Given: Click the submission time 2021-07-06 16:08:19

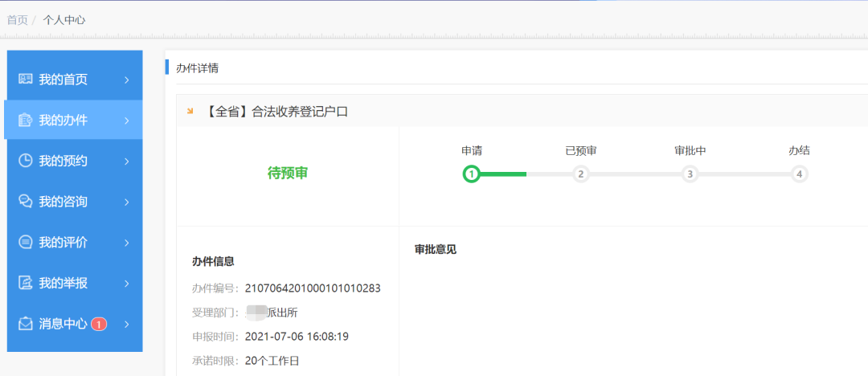Looking at the screenshot, I should (x=297, y=337).
